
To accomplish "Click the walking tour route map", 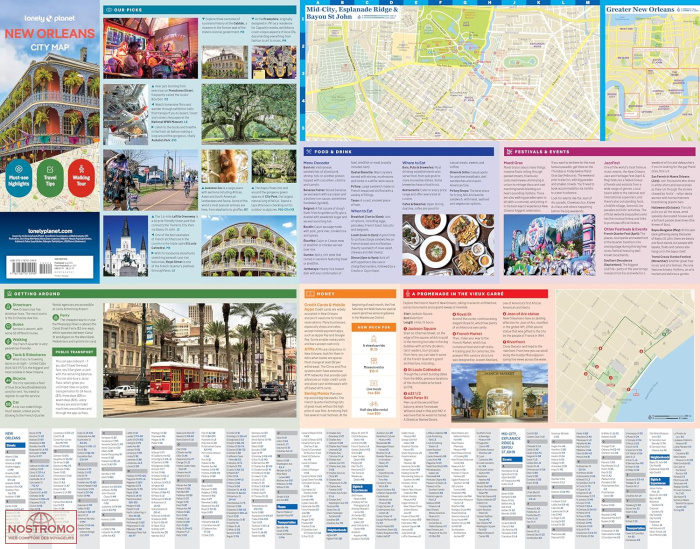I will click(x=625, y=356).
